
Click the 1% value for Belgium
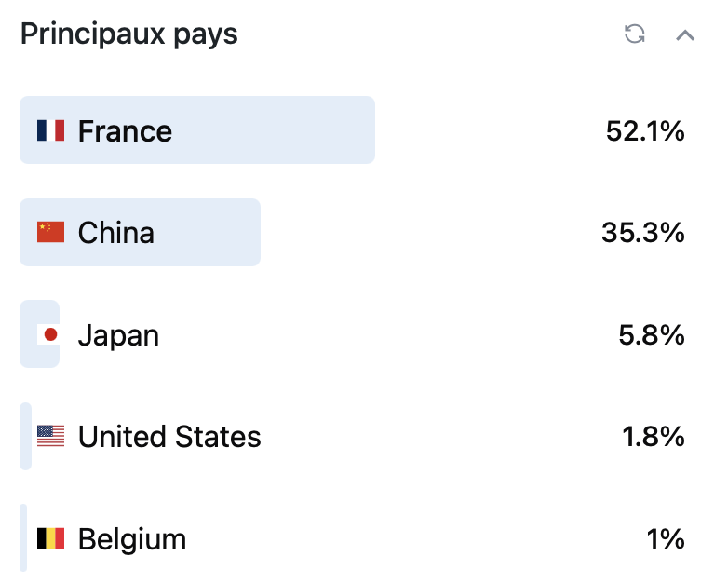[666, 538]
